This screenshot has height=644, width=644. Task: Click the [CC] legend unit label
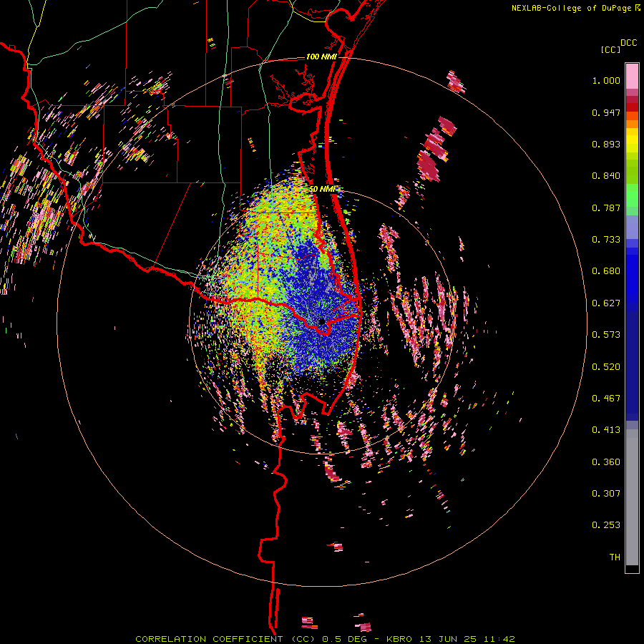pyautogui.click(x=611, y=49)
